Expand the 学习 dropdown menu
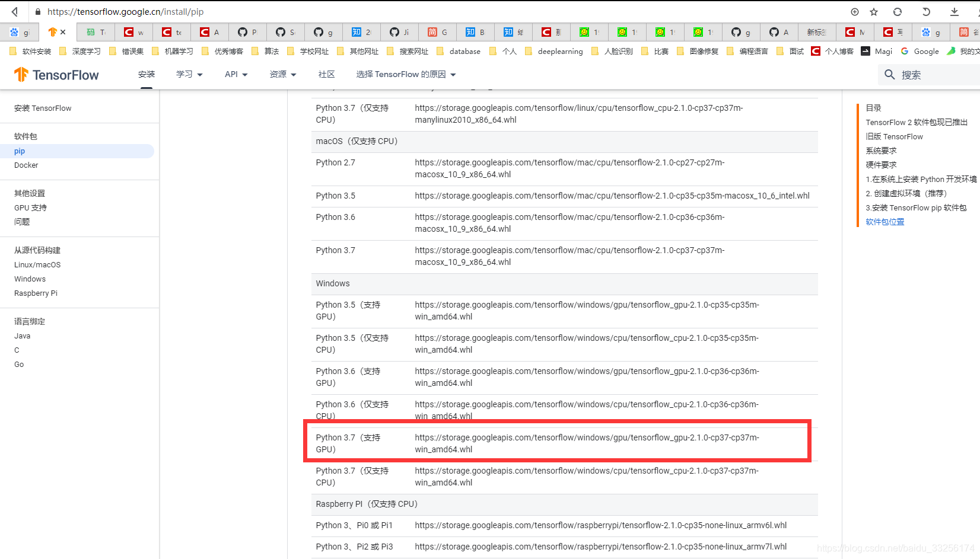This screenshot has width=980, height=559. [x=189, y=75]
